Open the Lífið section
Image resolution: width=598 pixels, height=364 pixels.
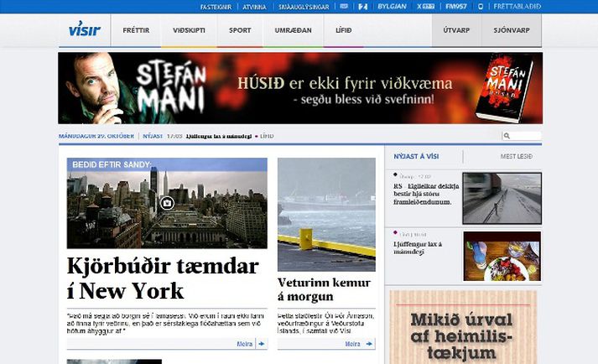pyautogui.click(x=344, y=30)
